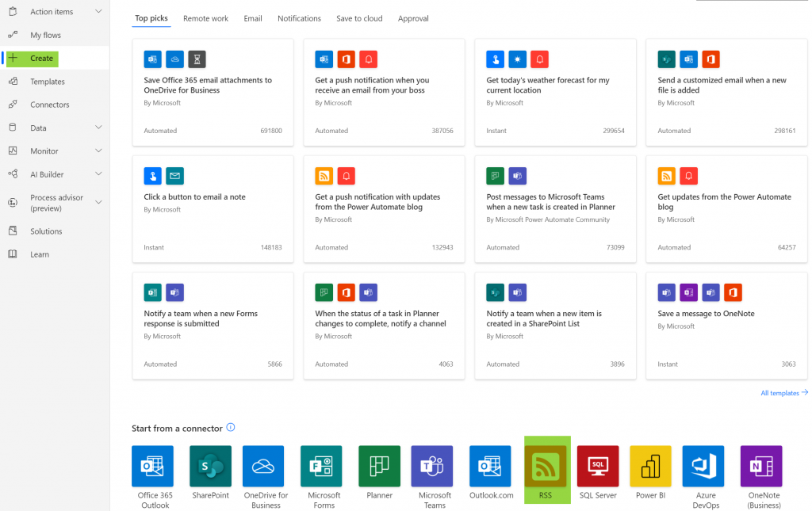Switch to the Notifications tab
The height and width of the screenshot is (511, 812).
point(299,18)
